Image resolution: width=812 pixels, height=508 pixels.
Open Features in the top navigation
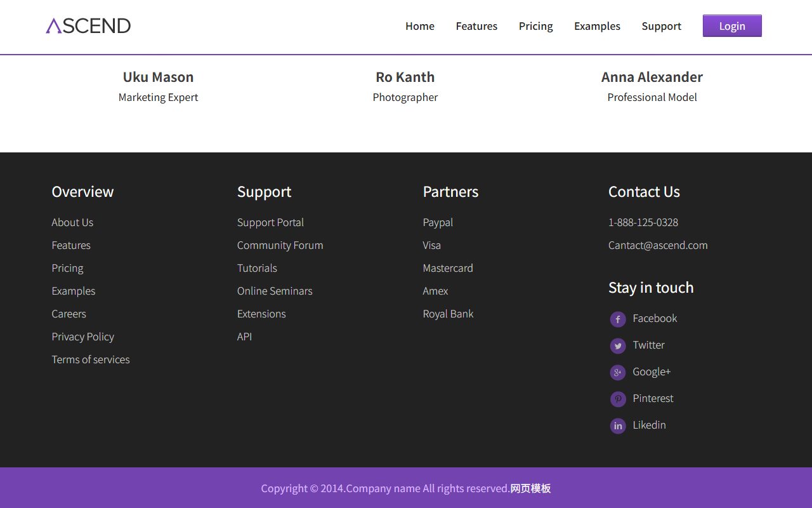(476, 26)
